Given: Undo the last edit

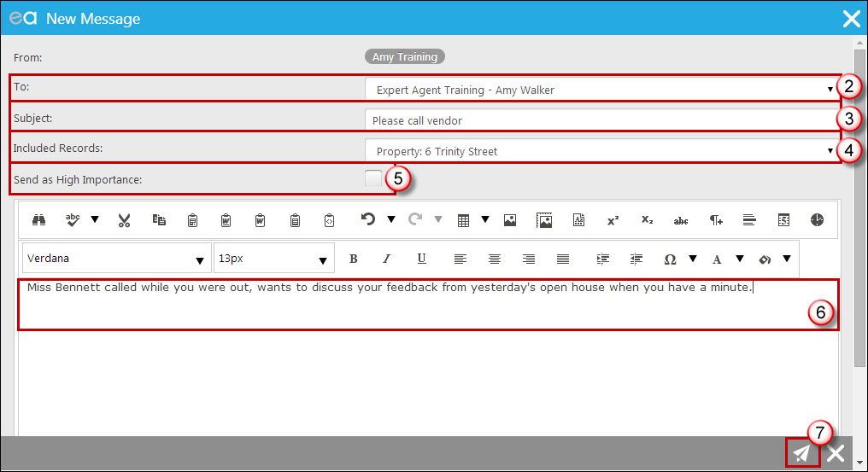Looking at the screenshot, I should [368, 219].
